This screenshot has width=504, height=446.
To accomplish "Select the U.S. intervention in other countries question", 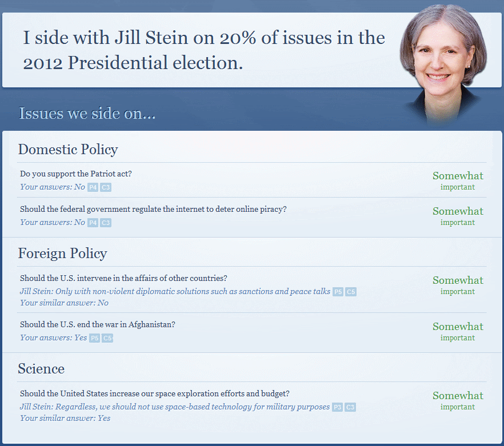I will (123, 278).
